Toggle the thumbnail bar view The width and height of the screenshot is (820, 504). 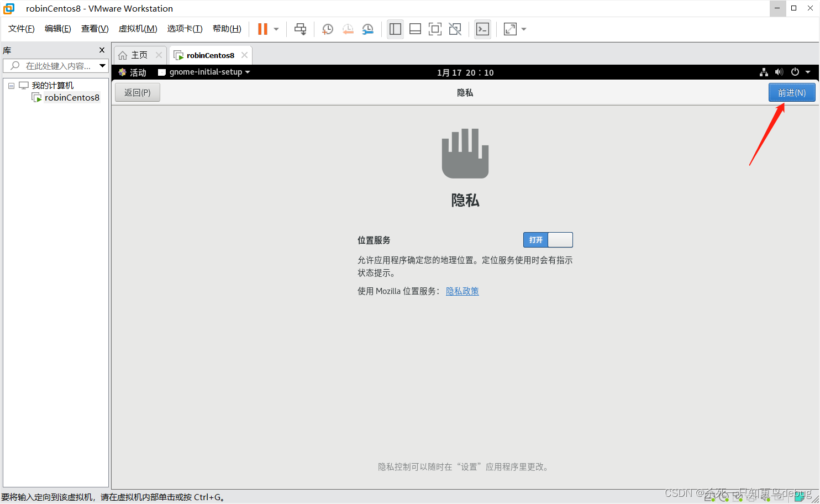click(x=415, y=29)
